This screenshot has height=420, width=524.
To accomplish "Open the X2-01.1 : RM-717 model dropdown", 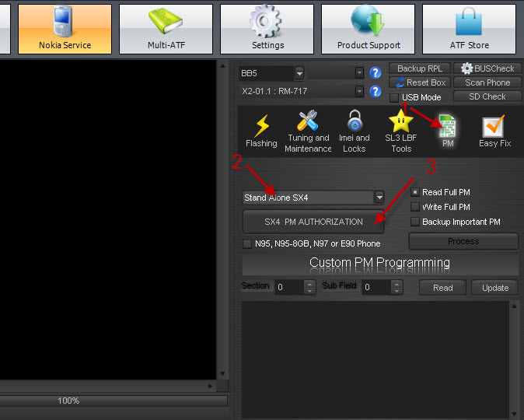I will [x=359, y=91].
